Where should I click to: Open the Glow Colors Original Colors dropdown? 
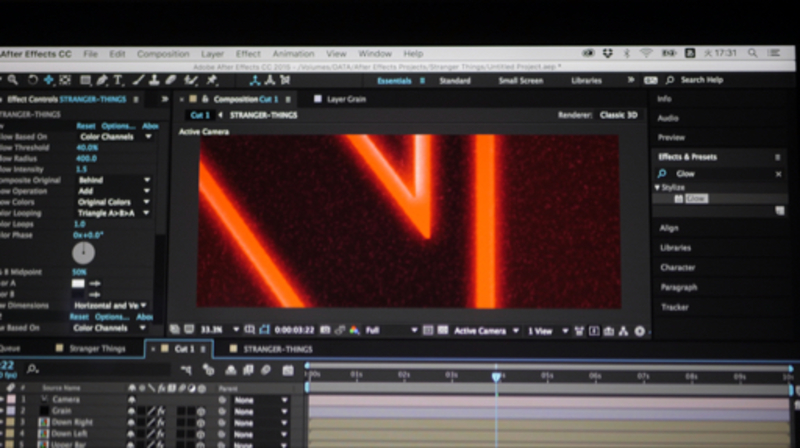113,202
